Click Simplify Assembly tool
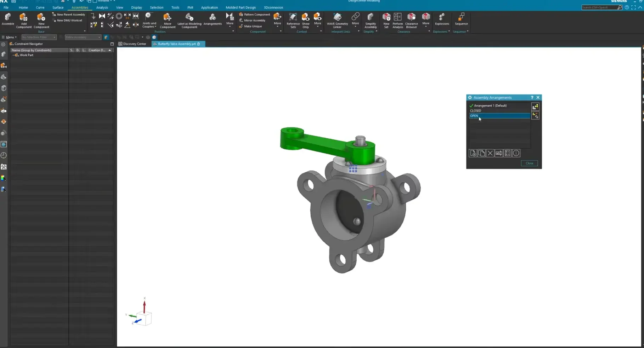Viewport: 644px width, 348px height. click(371, 21)
